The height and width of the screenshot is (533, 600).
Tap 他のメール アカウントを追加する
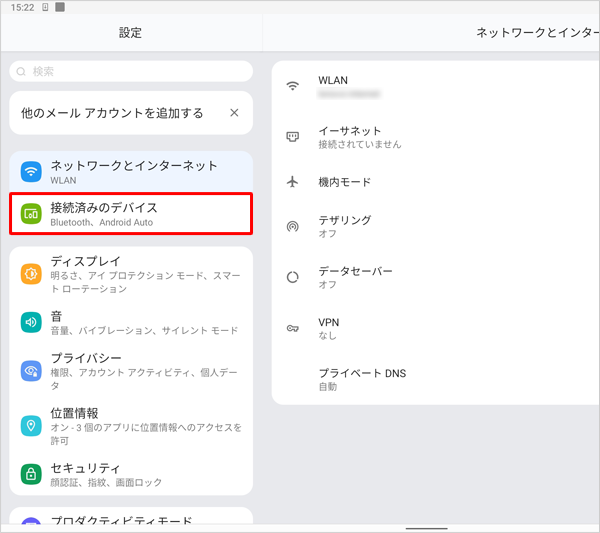click(x=112, y=113)
